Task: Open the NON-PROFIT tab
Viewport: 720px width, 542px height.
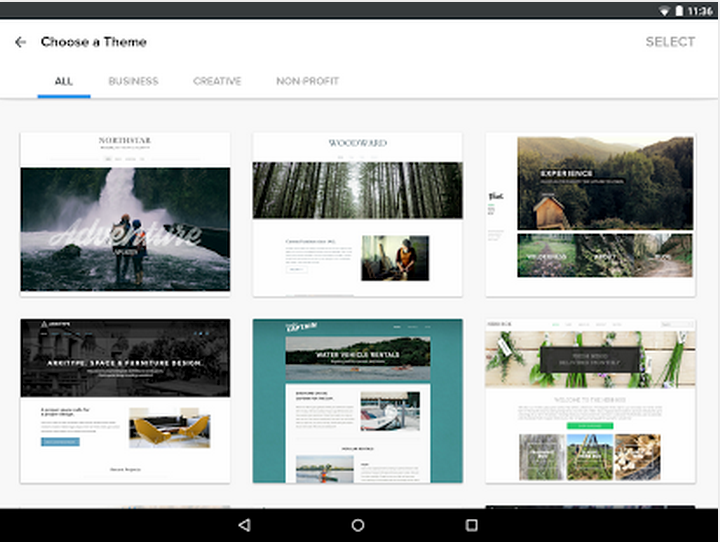Action: [307, 81]
